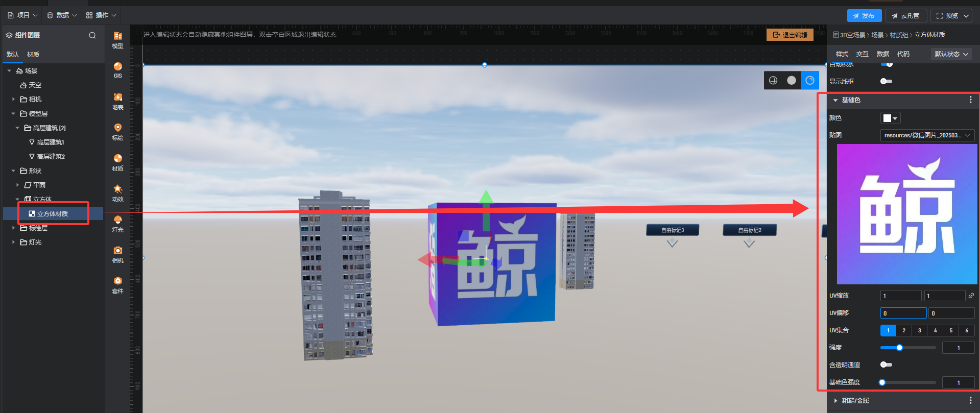This screenshot has width=980, height=413.
Task: Toggle the 显示线框 wireframe switch
Action: point(886,81)
